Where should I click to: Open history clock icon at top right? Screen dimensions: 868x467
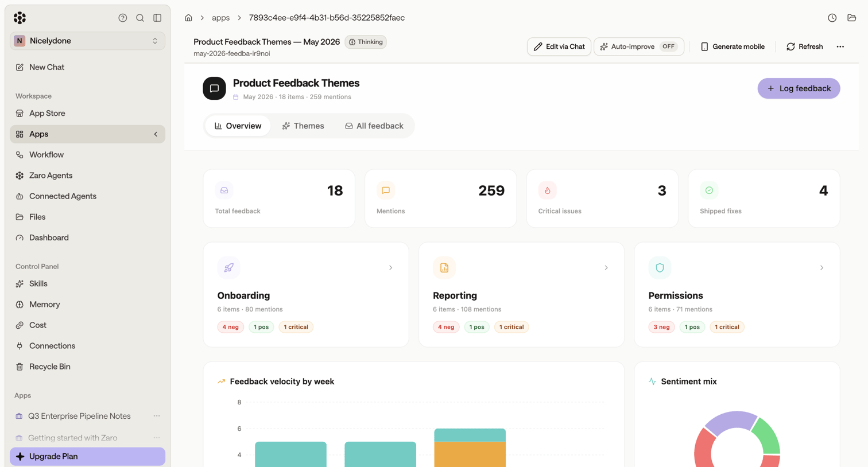click(832, 18)
